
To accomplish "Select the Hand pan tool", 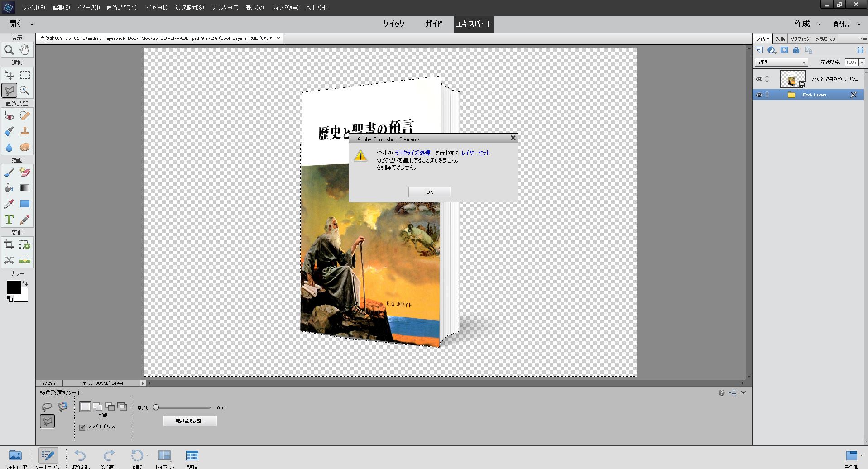I will click(25, 50).
